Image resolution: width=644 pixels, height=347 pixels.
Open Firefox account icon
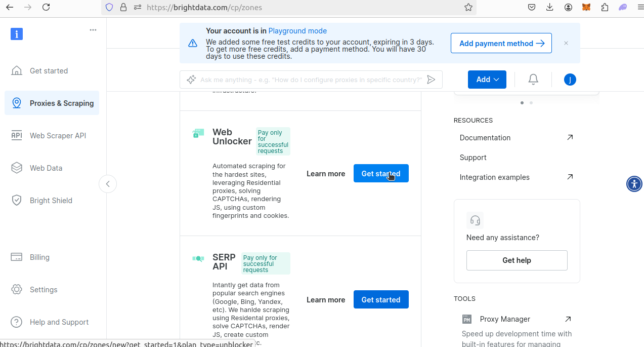(569, 7)
